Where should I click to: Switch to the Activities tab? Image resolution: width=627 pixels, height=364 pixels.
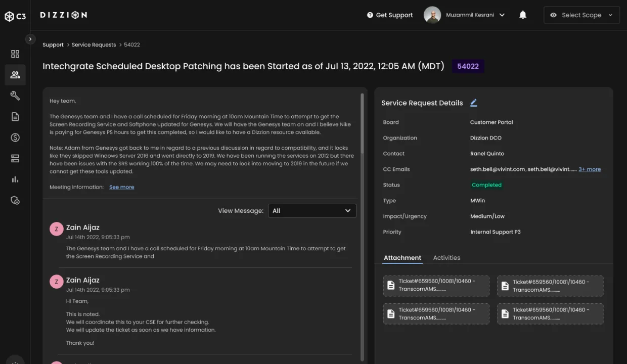click(x=446, y=258)
